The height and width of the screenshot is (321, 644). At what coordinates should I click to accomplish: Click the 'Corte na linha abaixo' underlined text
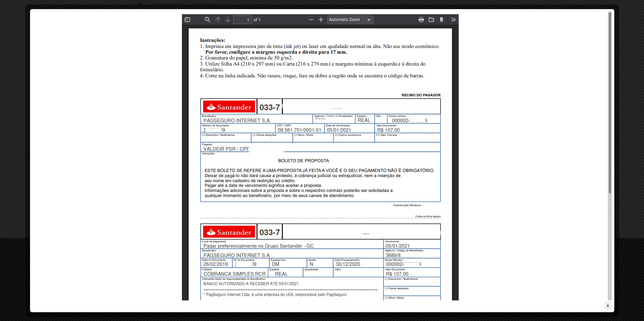click(x=428, y=216)
